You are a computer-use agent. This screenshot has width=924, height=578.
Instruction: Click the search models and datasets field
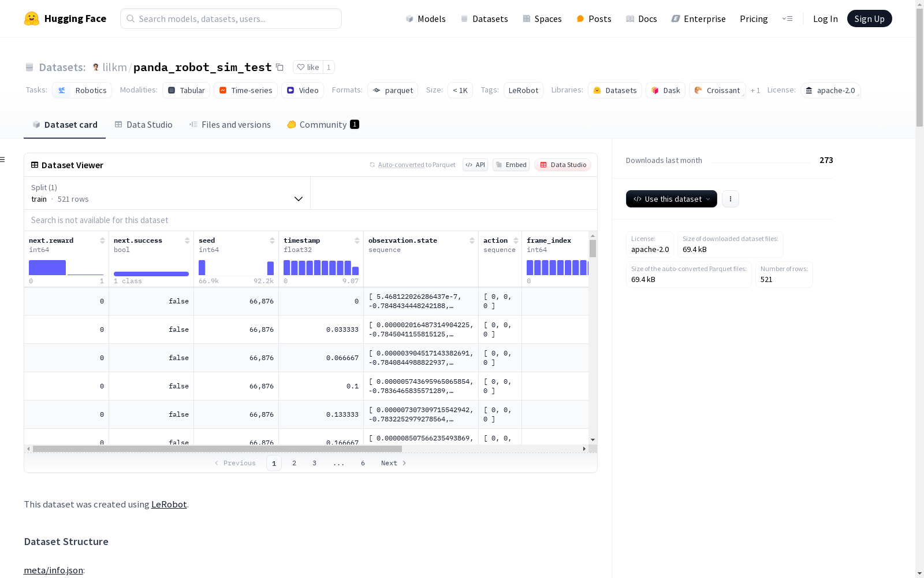(231, 18)
